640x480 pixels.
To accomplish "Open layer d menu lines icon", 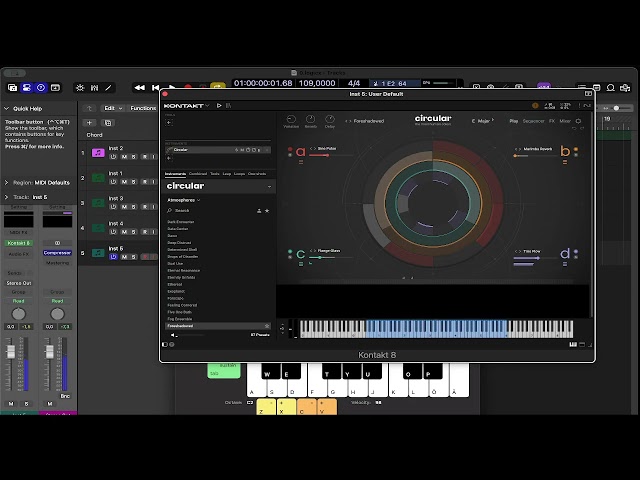I will (x=565, y=264).
